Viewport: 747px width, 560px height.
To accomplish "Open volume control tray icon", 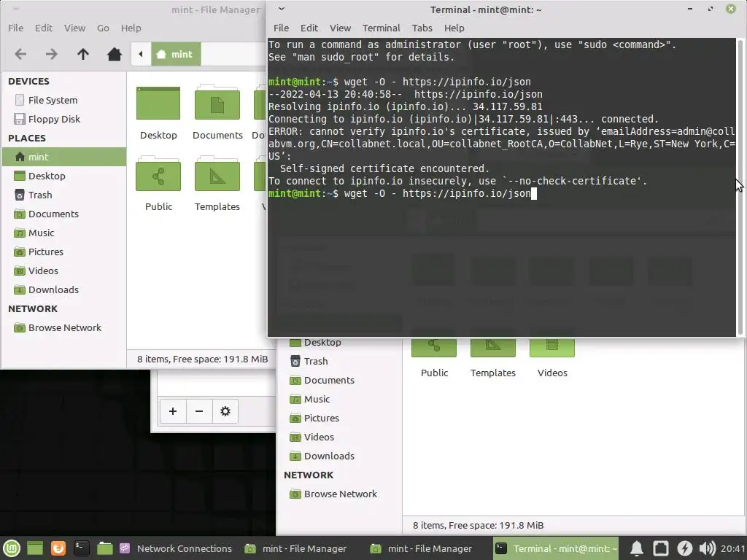I will pyautogui.click(x=708, y=548).
